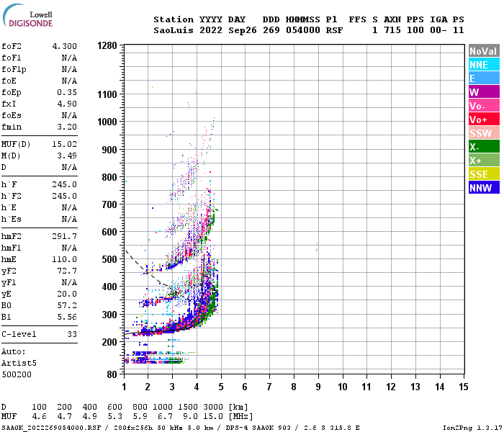Click the 500200 version number
Image resolution: width=504 pixels, height=432 pixels.
pyautogui.click(x=17, y=375)
